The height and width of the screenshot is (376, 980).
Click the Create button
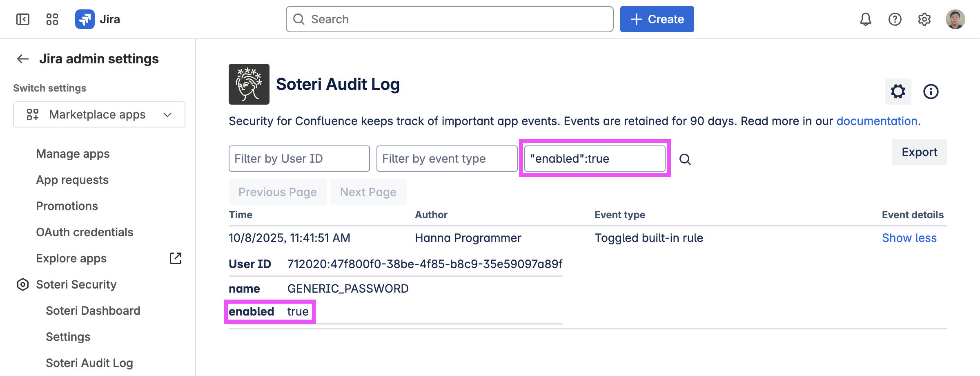657,19
